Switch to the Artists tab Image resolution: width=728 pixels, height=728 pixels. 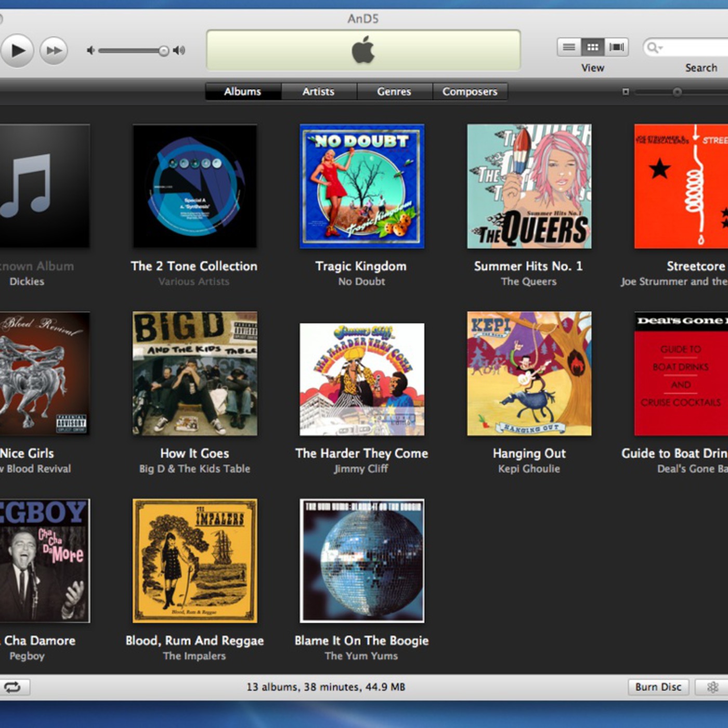pos(318,92)
